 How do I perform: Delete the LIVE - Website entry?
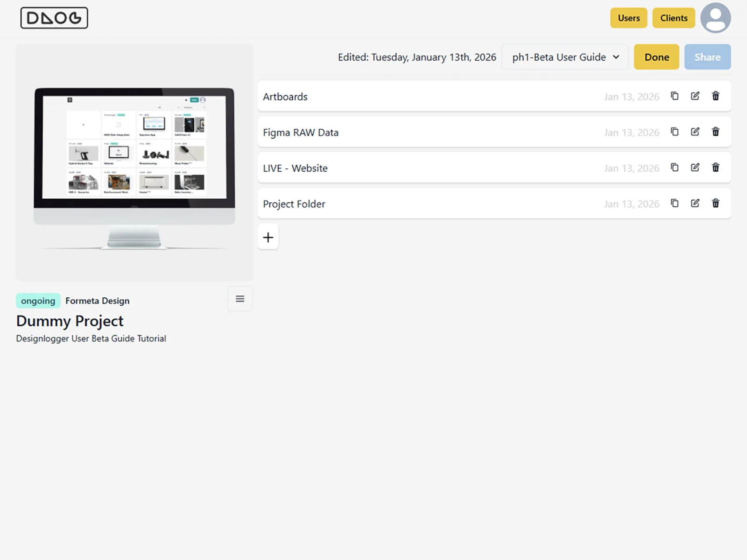tap(716, 168)
